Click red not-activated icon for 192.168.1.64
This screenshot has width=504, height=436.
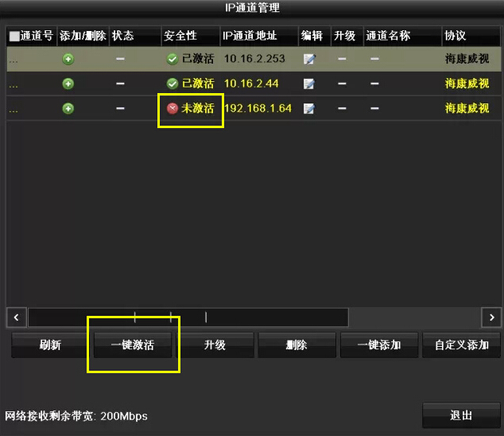click(x=173, y=108)
